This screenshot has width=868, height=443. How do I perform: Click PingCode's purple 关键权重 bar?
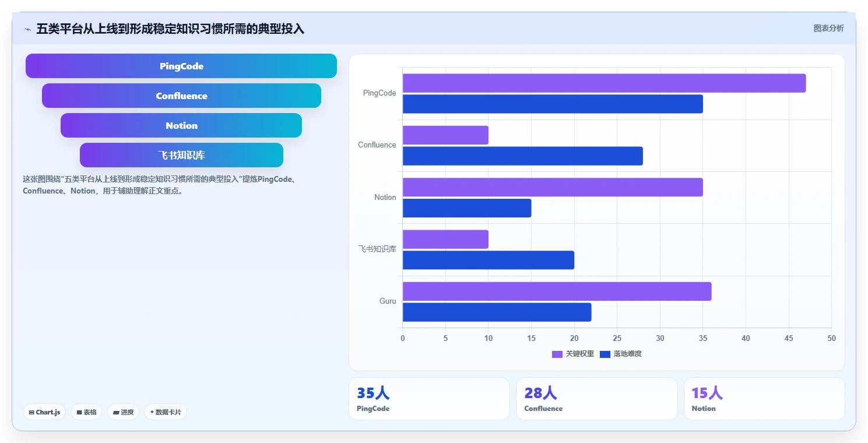604,83
